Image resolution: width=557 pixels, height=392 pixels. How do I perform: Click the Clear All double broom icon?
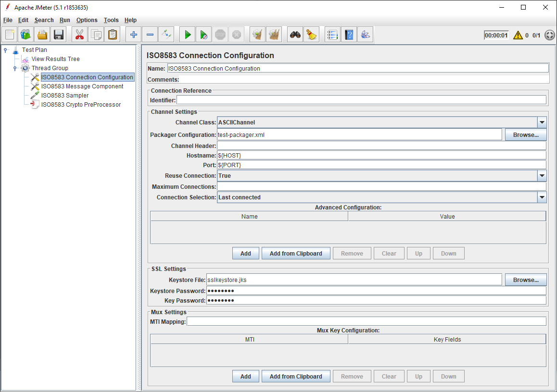pos(274,35)
